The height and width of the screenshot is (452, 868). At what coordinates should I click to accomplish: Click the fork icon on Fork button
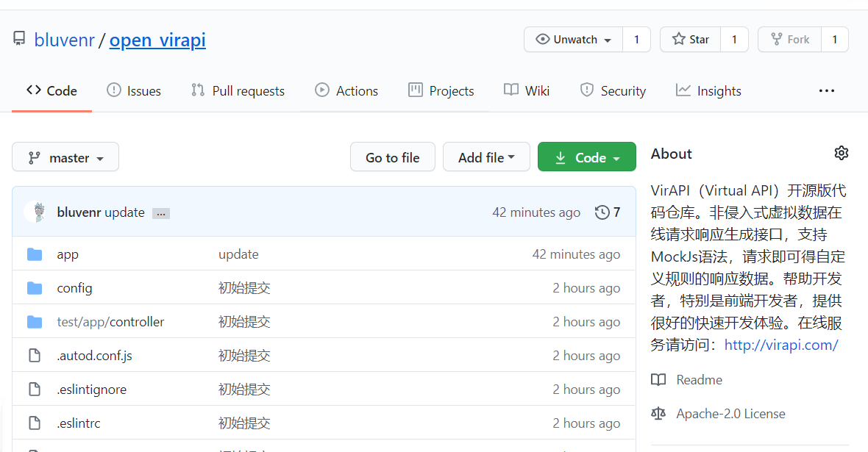[x=777, y=39]
